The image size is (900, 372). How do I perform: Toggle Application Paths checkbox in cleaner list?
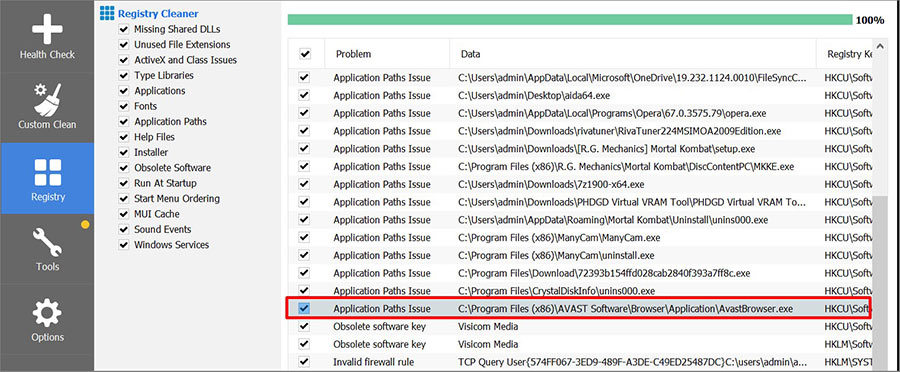(x=123, y=122)
